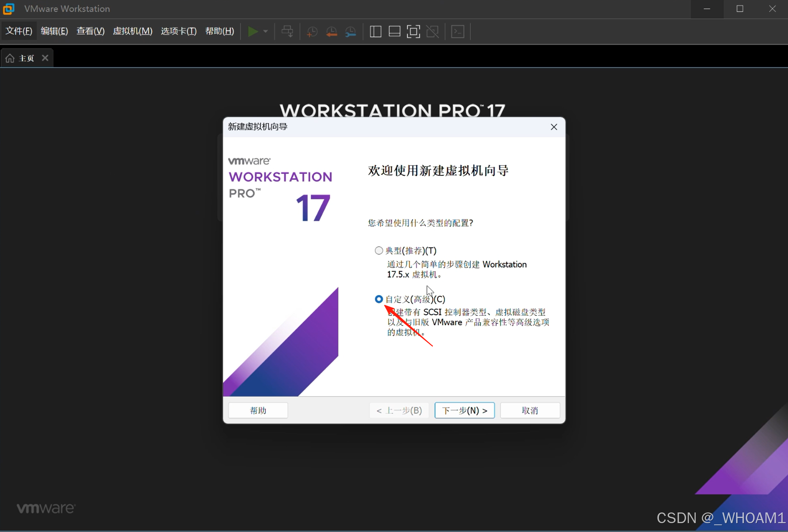Click the home icon on the 主页 tab
The height and width of the screenshot is (532, 788).
(x=10, y=58)
